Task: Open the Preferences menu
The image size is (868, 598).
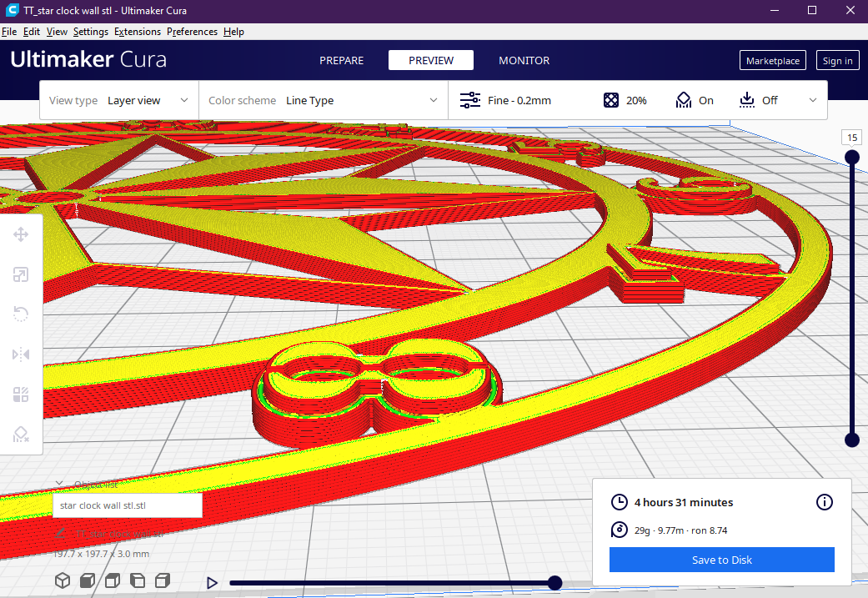Action: [192, 32]
